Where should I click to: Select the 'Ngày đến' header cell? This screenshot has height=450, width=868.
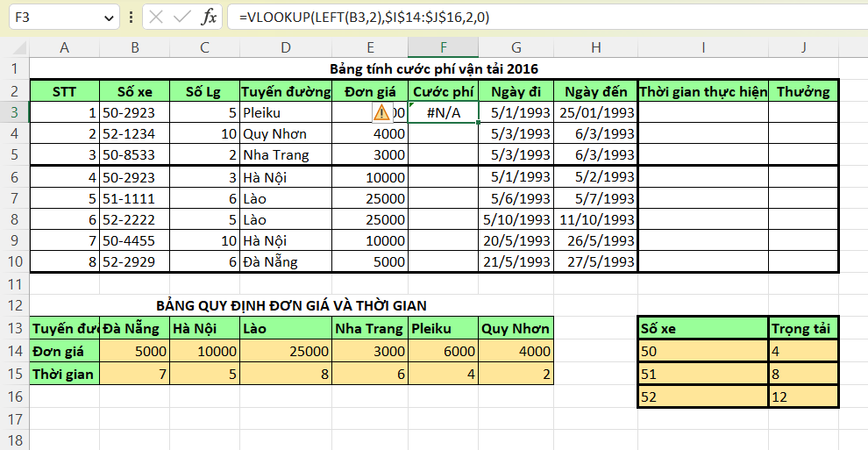[595, 91]
